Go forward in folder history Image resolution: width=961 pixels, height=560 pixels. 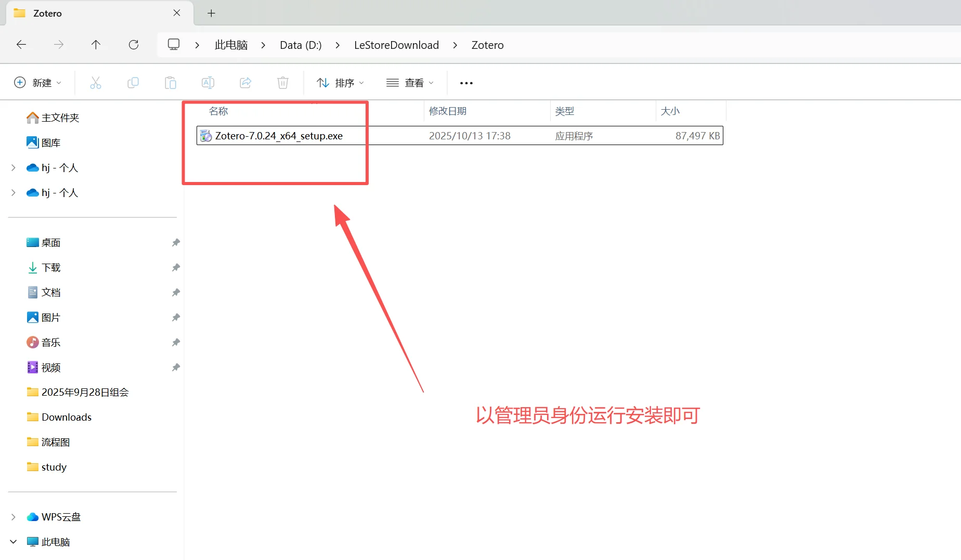click(x=59, y=45)
